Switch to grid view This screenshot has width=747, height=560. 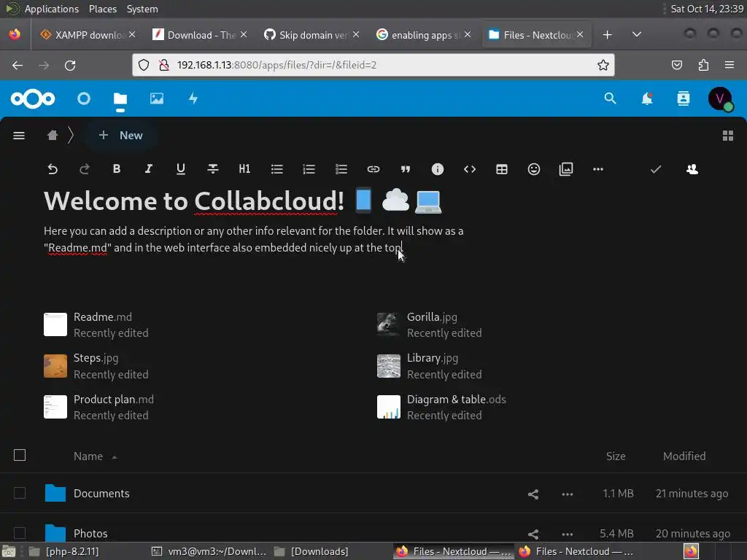(728, 136)
